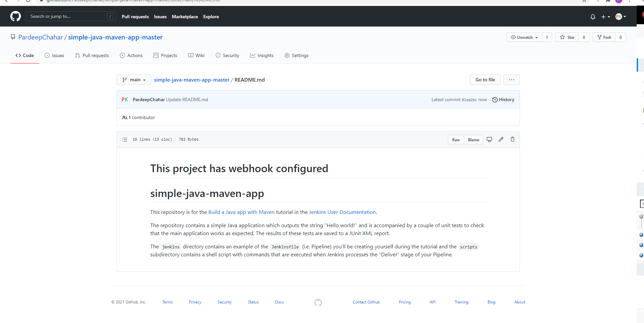Star the repository
Image resolution: width=644 pixels, height=323 pixels.
point(567,37)
